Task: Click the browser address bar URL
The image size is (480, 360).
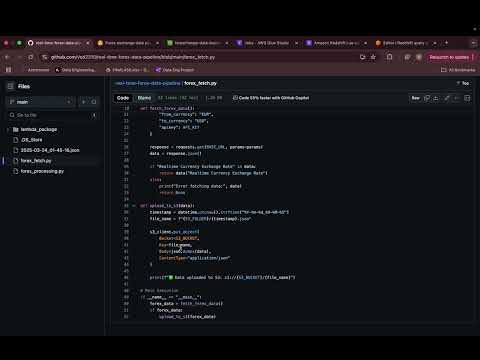Action: pyautogui.click(x=133, y=57)
